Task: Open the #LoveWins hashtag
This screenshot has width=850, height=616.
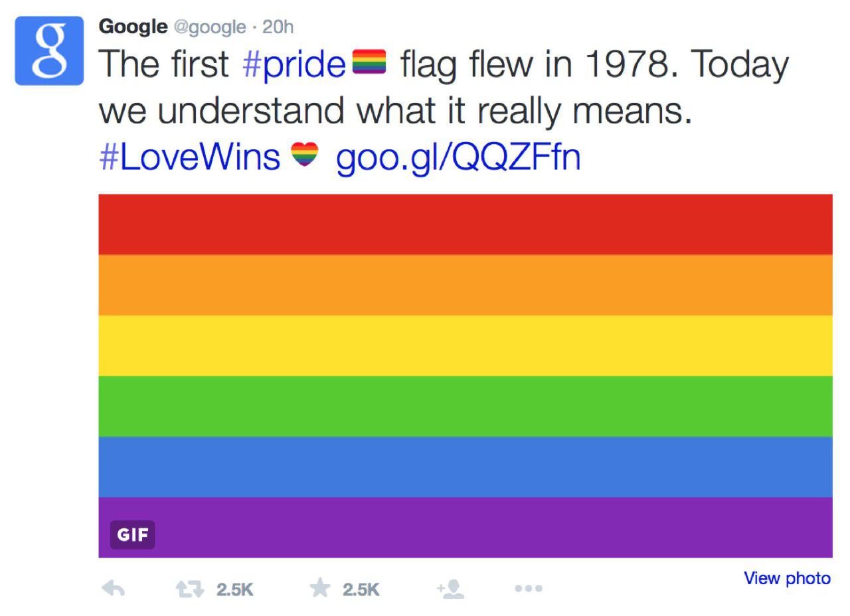Action: pos(190,157)
